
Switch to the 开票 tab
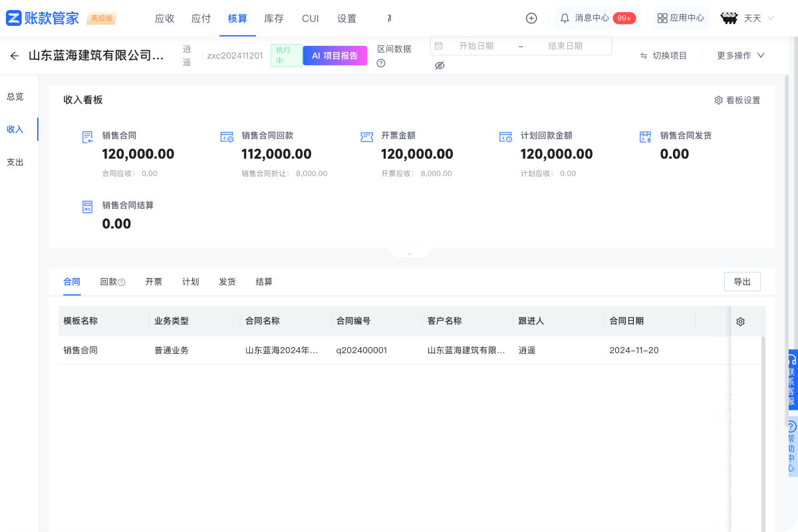pos(154,282)
